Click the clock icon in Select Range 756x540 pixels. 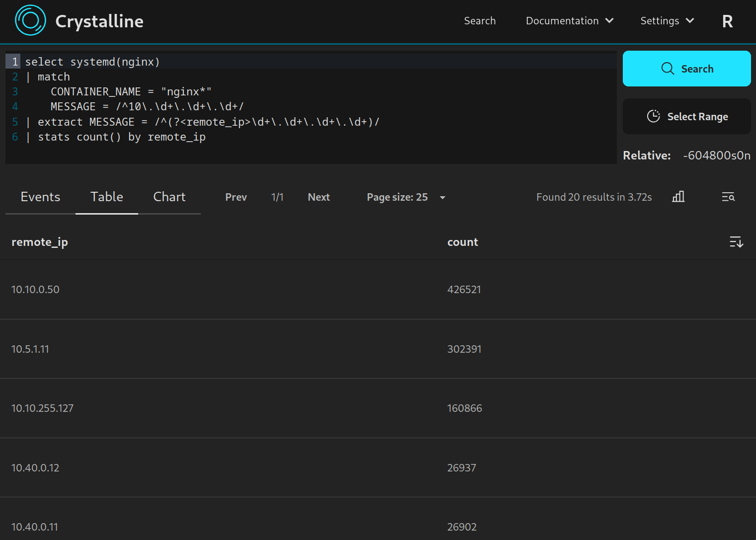653,116
